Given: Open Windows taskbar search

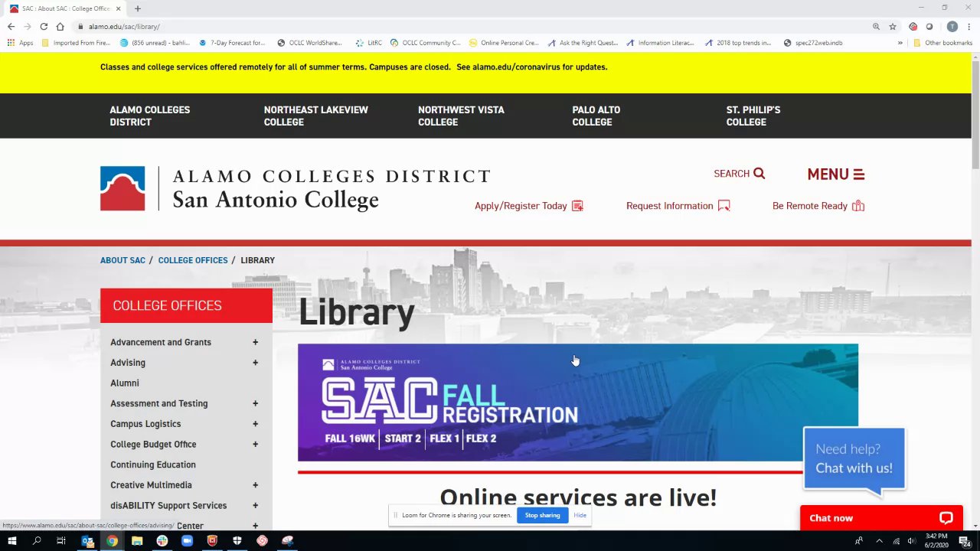Looking at the screenshot, I should (x=37, y=541).
